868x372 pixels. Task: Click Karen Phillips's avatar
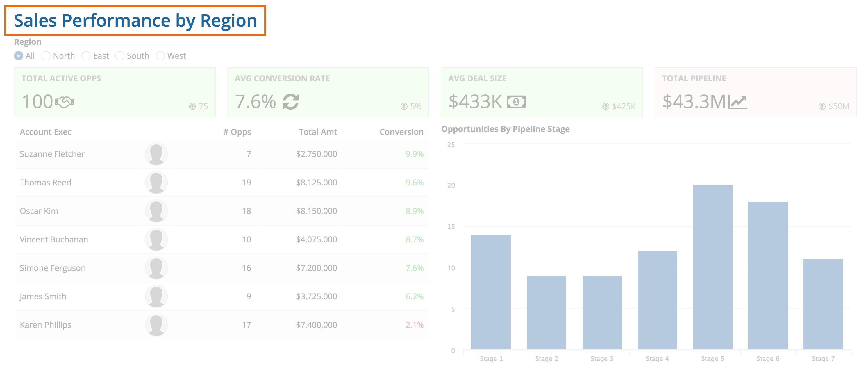pos(156,325)
